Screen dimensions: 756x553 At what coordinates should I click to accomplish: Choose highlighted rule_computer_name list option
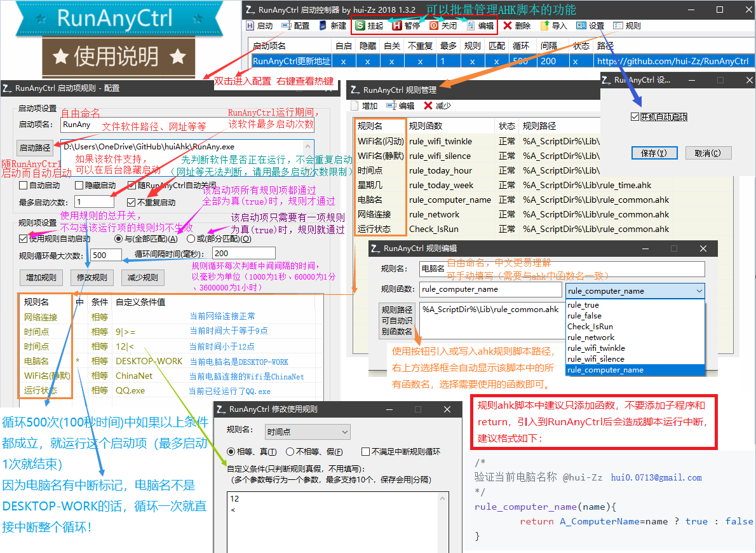[x=635, y=370]
